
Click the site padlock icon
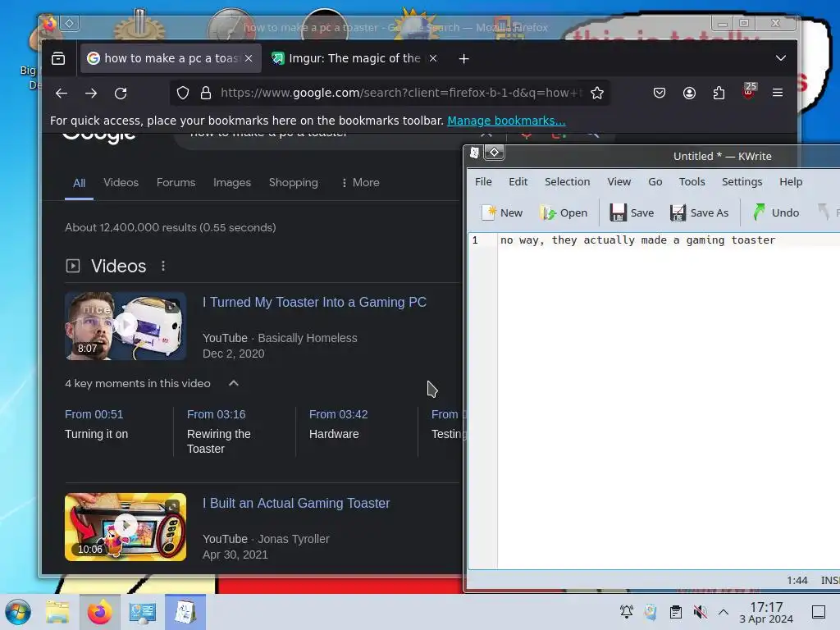click(x=206, y=94)
